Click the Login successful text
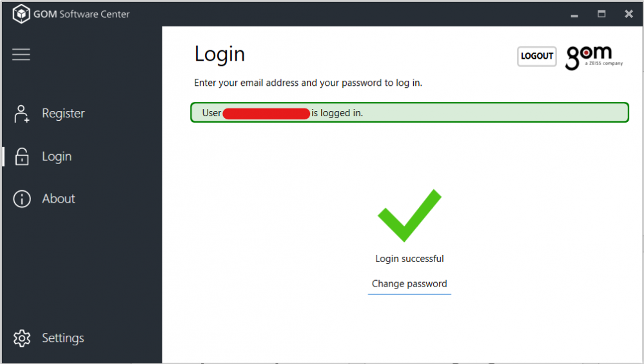Viewport: 644px width, 364px height. [x=409, y=259]
